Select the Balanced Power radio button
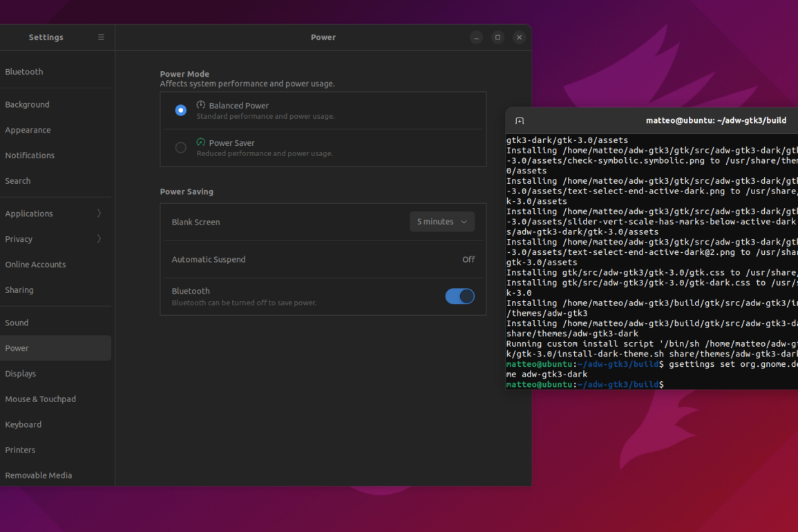The width and height of the screenshot is (798, 532). tap(180, 111)
